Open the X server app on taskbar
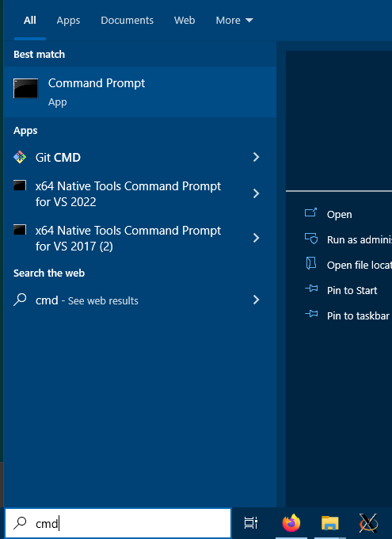392x539 pixels. 368,523
